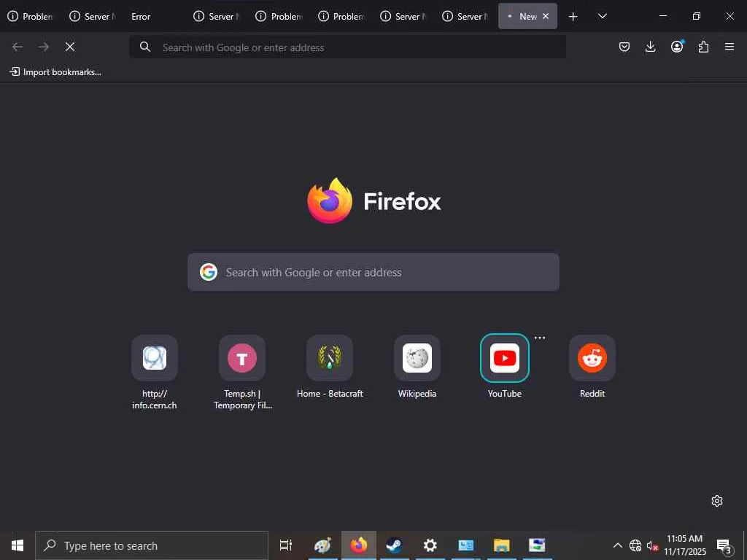The height and width of the screenshot is (560, 747).
Task: Open File Explorer from the taskbar
Action: (x=502, y=545)
